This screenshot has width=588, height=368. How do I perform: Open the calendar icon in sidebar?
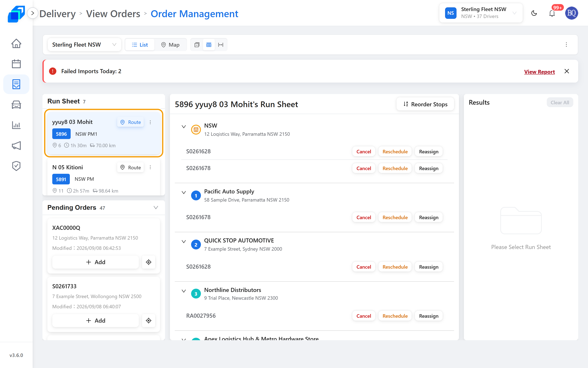(16, 64)
